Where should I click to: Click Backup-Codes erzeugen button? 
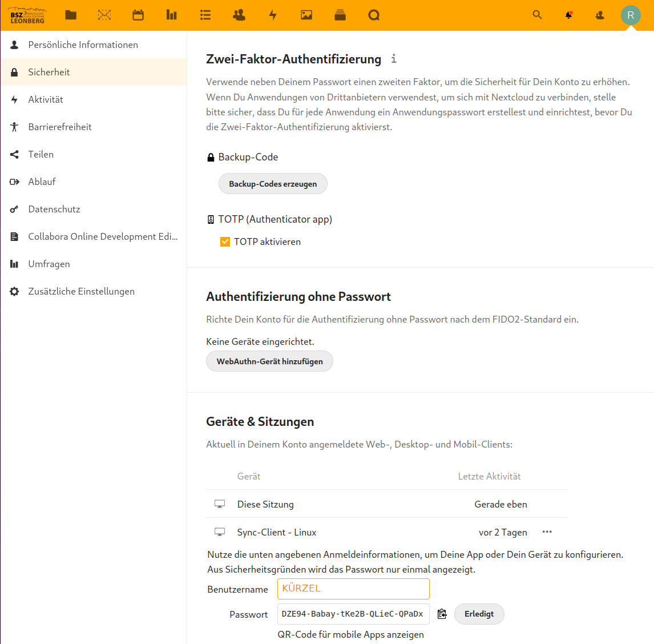pyautogui.click(x=273, y=184)
